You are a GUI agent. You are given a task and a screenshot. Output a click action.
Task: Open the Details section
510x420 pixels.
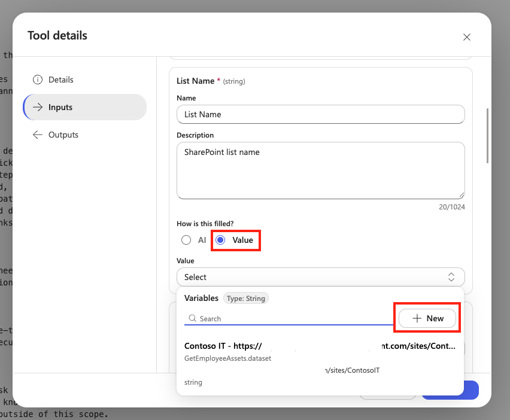(84, 80)
